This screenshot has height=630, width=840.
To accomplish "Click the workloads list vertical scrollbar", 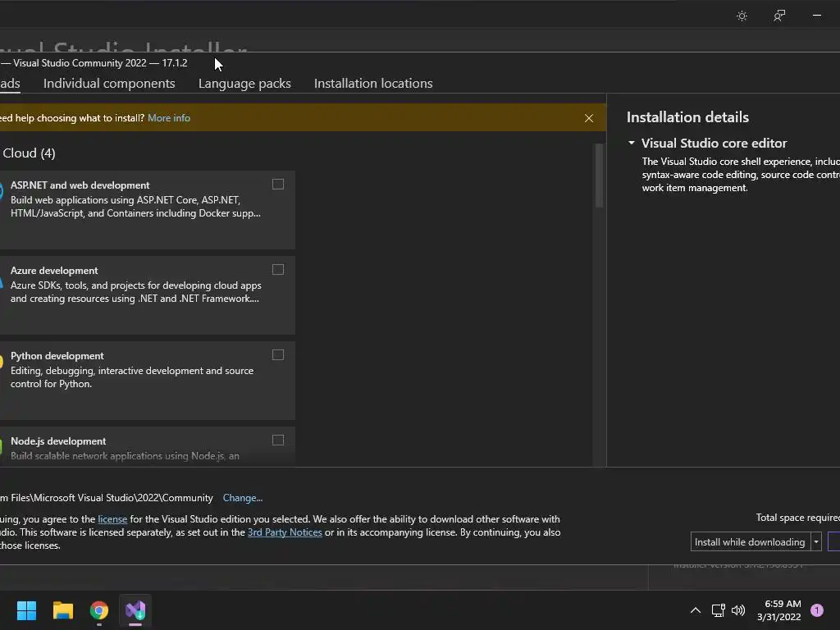I will pyautogui.click(x=599, y=176).
